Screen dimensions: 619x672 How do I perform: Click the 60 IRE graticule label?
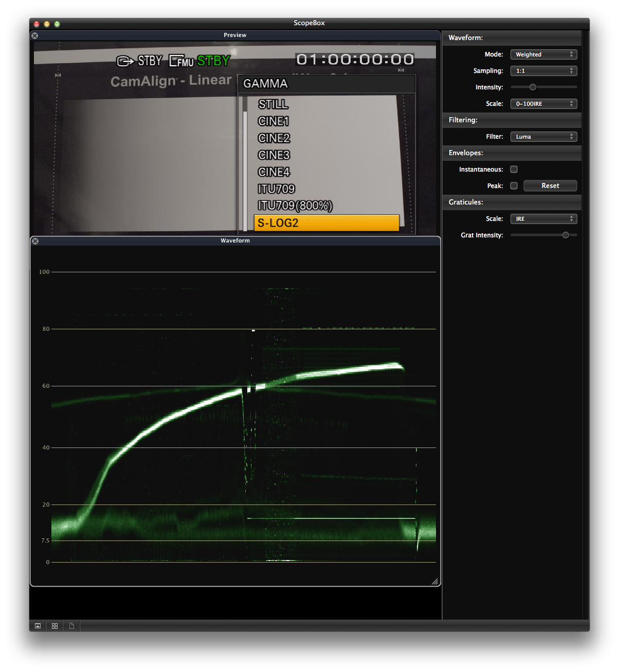(46, 386)
